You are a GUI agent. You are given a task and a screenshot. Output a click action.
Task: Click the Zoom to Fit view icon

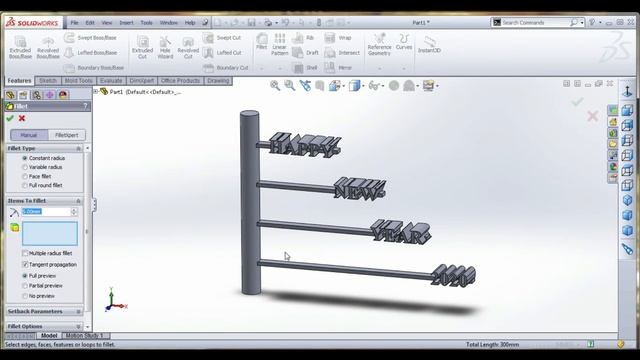coord(275,85)
